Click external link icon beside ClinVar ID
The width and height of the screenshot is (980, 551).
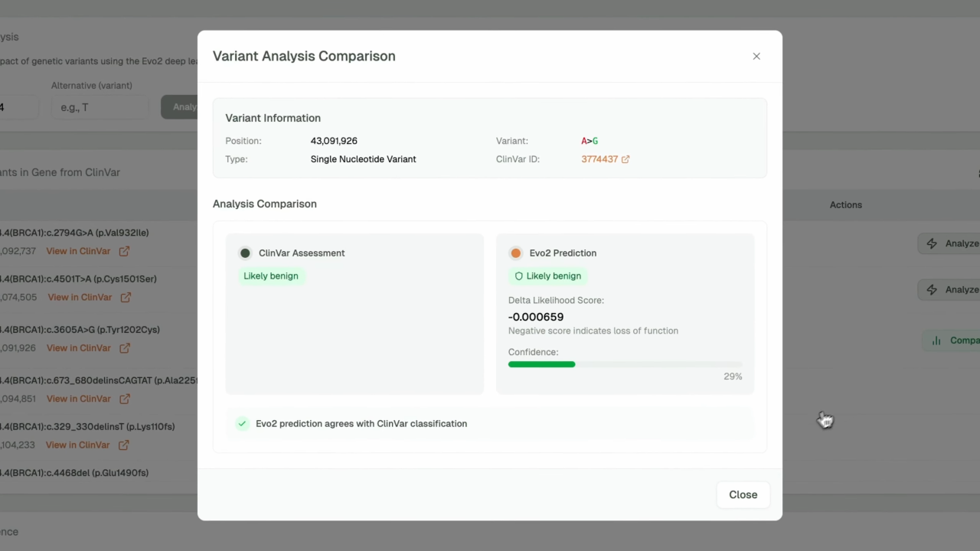coord(626,159)
